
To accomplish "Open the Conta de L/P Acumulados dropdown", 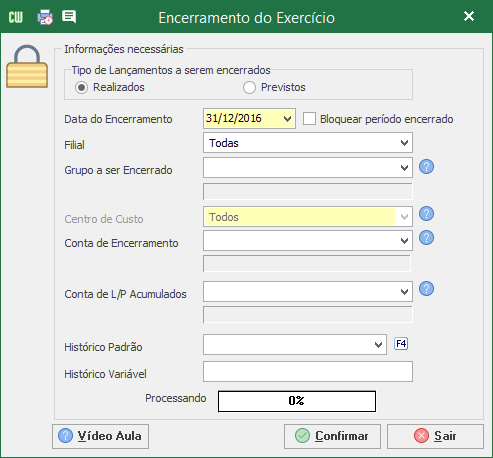I will [308, 292].
